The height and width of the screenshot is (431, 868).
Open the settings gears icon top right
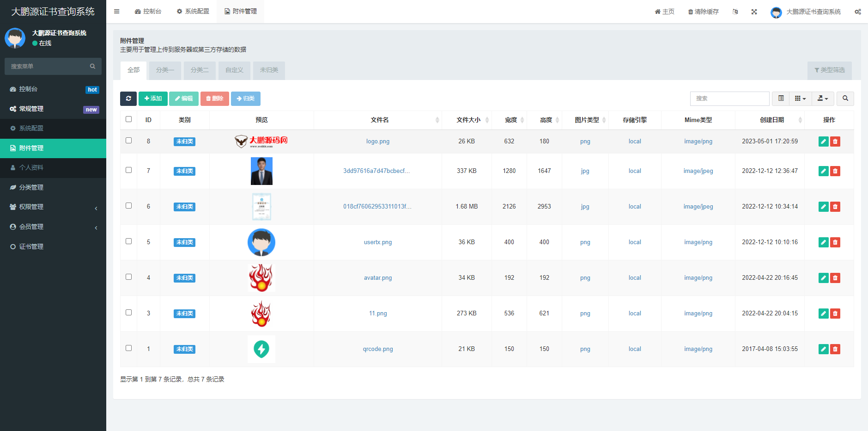858,12
